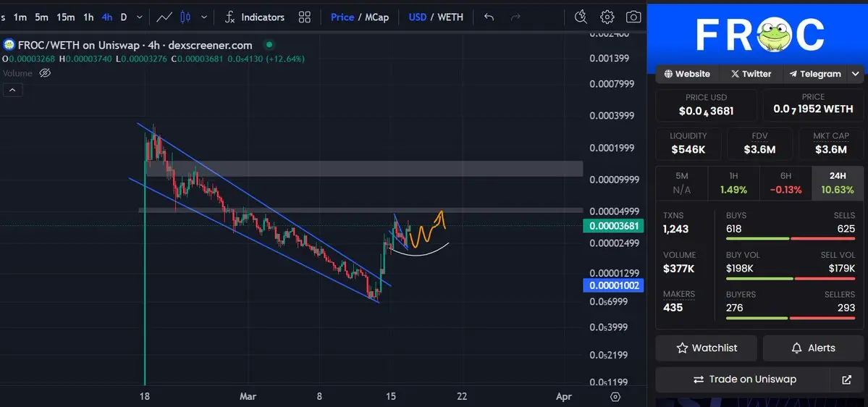Click Trade on Uniswap button
The height and width of the screenshot is (407, 868).
click(744, 379)
